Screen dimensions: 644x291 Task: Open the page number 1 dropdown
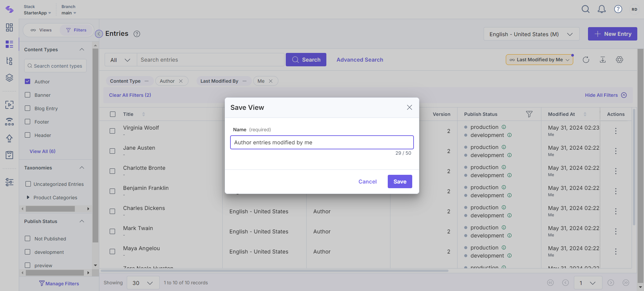588,283
